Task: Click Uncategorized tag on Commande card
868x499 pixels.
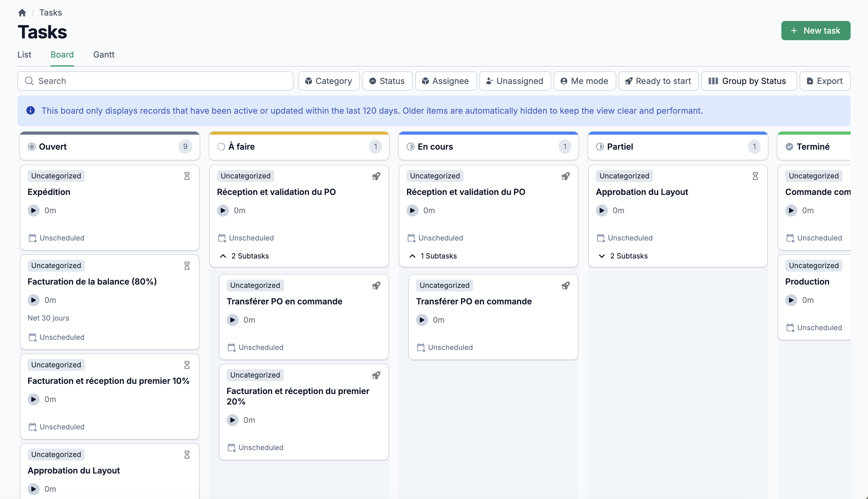Action: click(813, 176)
